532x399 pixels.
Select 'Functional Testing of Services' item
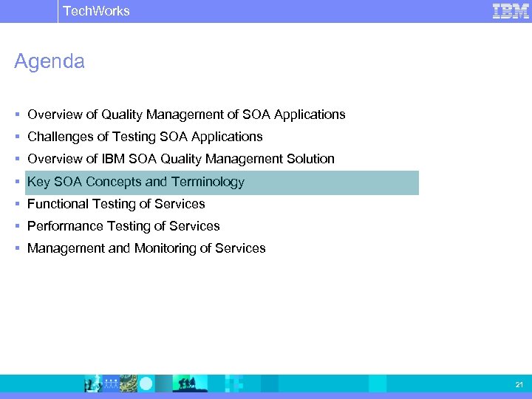pos(116,204)
